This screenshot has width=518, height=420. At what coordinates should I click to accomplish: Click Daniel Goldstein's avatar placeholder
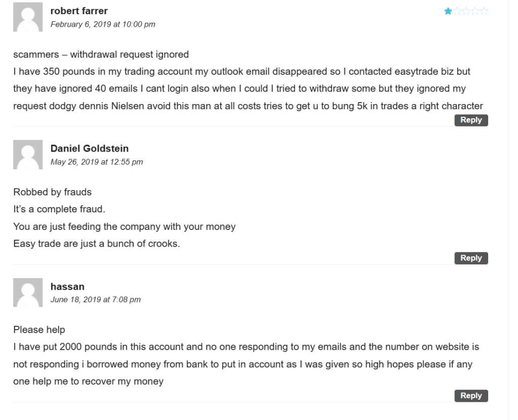pyautogui.click(x=28, y=155)
